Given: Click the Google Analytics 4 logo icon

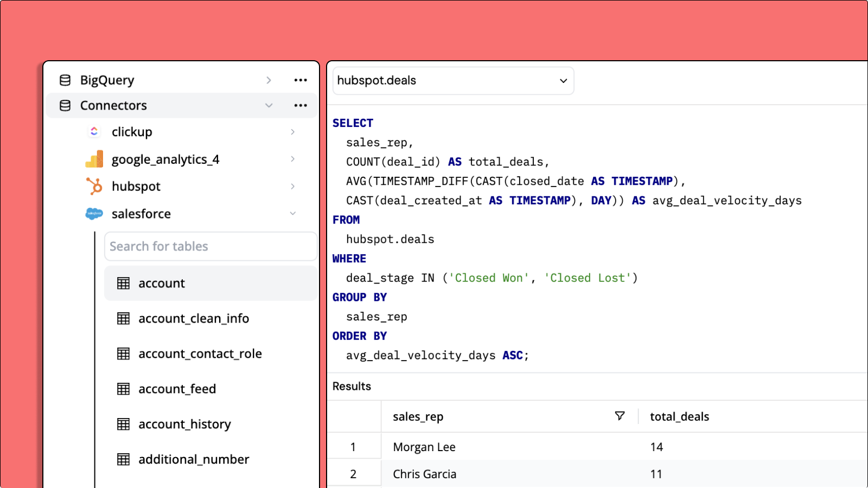Looking at the screenshot, I should pyautogui.click(x=94, y=159).
